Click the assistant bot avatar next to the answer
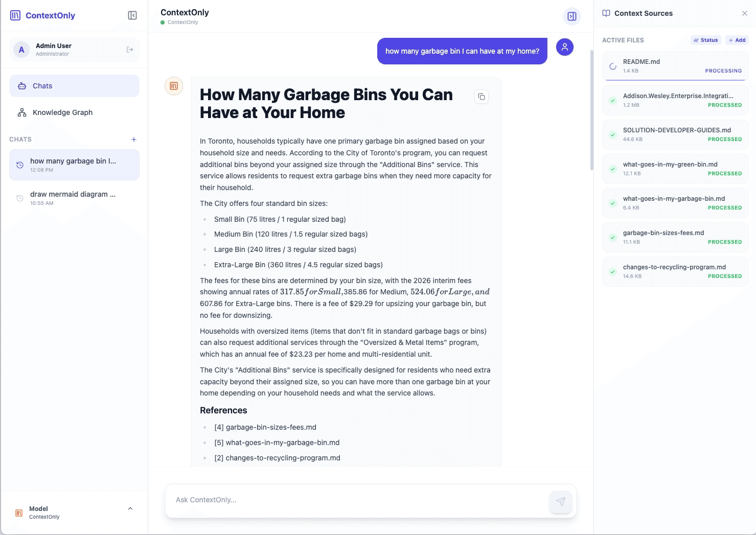This screenshot has width=756, height=535. coord(173,86)
